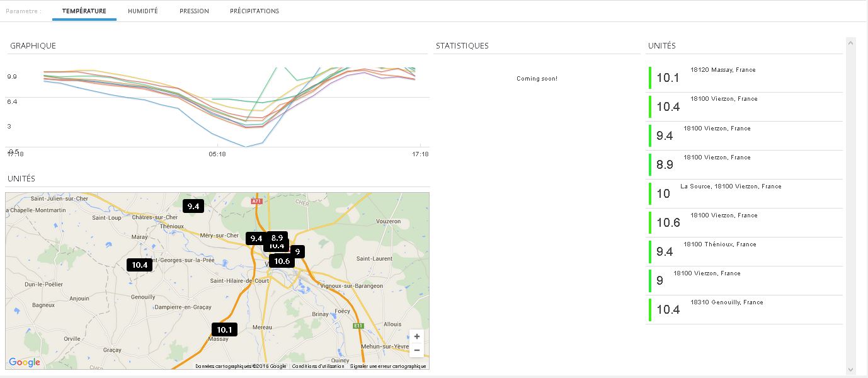The width and height of the screenshot is (868, 378).
Task: Click Maray town label on map
Action: pyautogui.click(x=139, y=237)
